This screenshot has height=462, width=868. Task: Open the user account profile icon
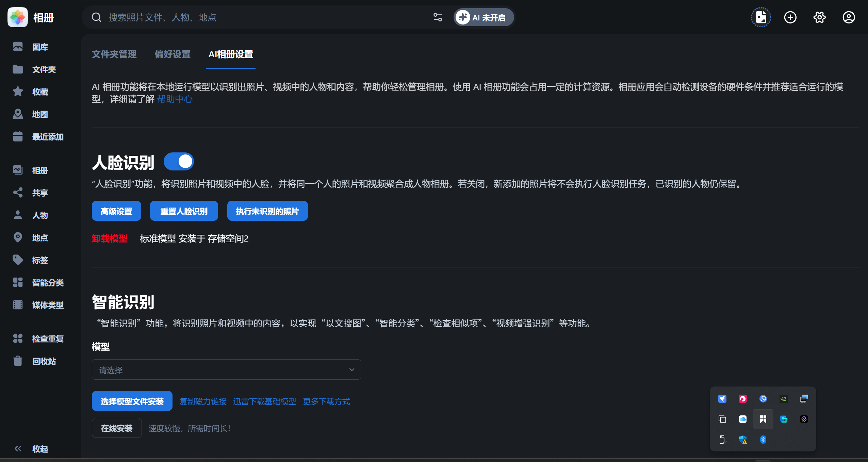click(x=849, y=17)
